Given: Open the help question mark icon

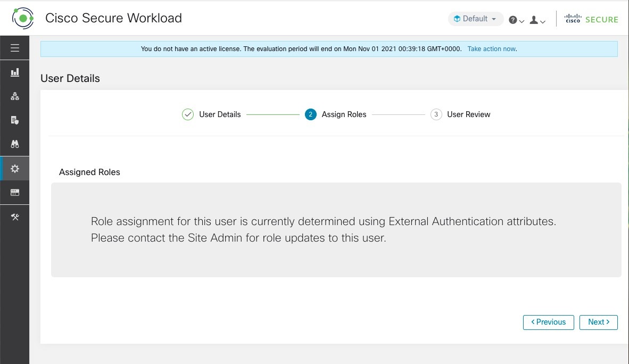Looking at the screenshot, I should coord(512,20).
